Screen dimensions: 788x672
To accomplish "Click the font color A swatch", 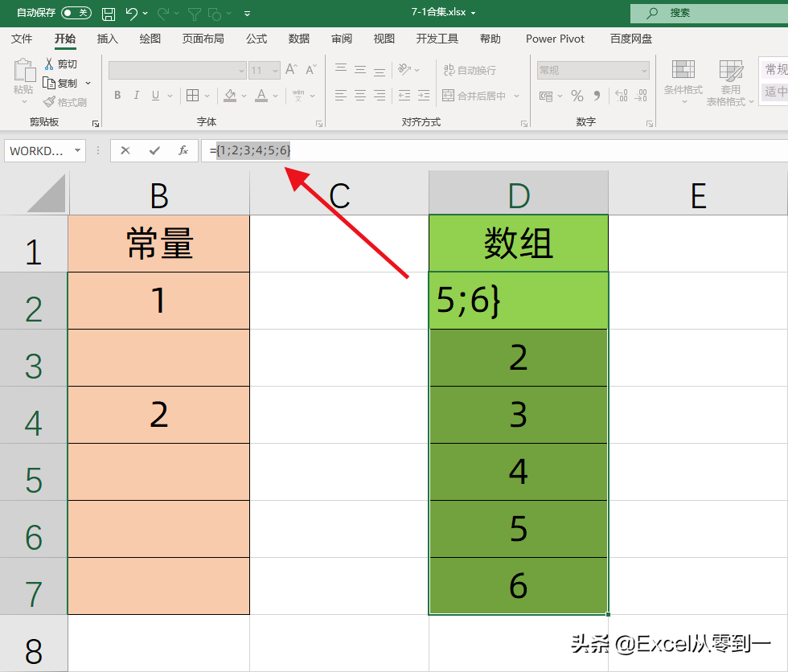I will (261, 95).
